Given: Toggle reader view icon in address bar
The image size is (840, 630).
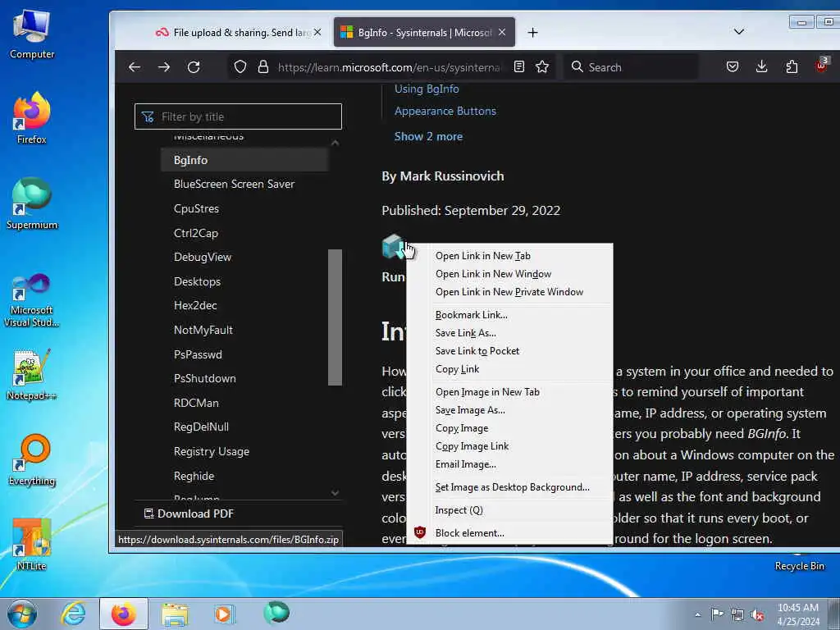Looking at the screenshot, I should [x=518, y=67].
